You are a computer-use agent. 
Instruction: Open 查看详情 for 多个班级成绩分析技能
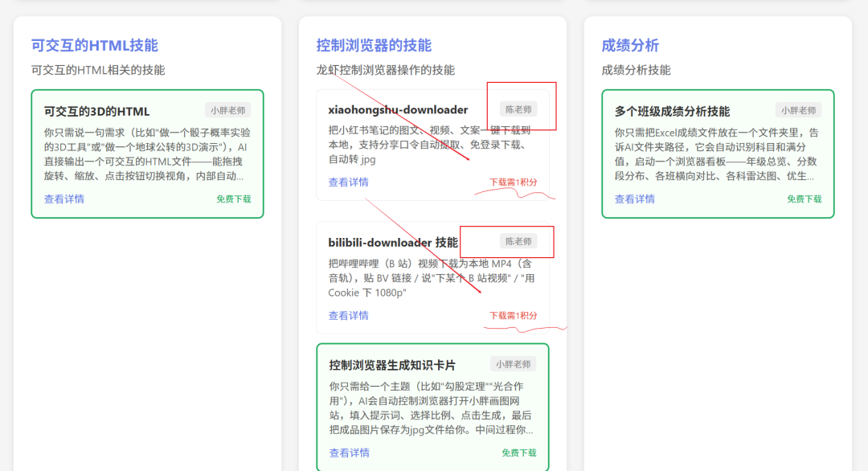634,199
